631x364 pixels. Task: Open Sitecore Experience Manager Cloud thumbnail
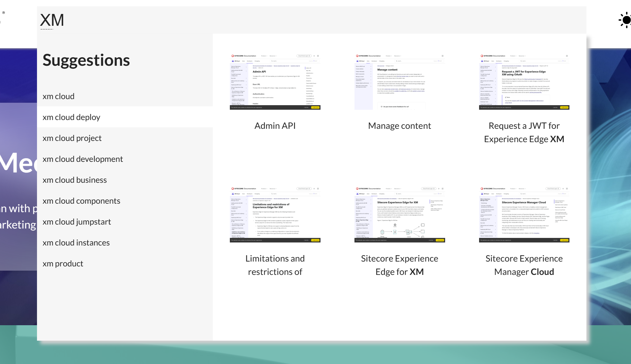524,215
